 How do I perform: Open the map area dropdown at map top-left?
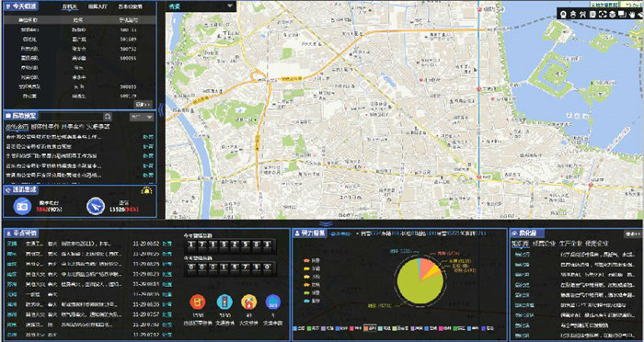[201, 6]
